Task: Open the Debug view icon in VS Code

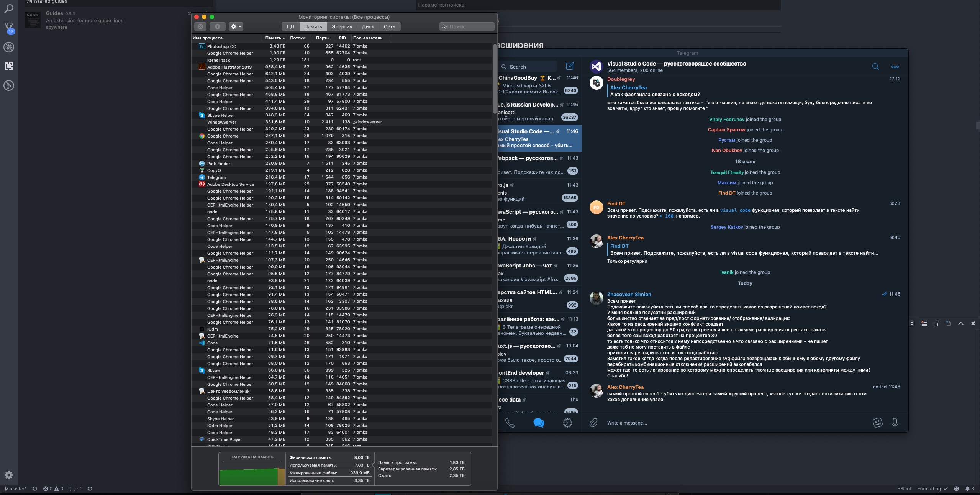Action: coord(9,47)
